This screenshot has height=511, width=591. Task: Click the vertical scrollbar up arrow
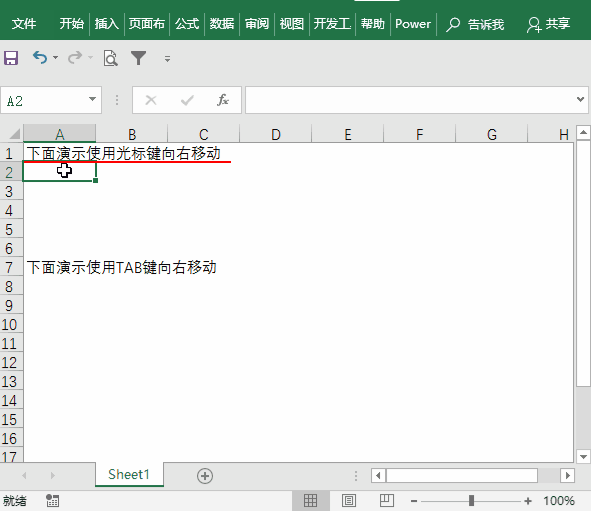[x=583, y=132]
